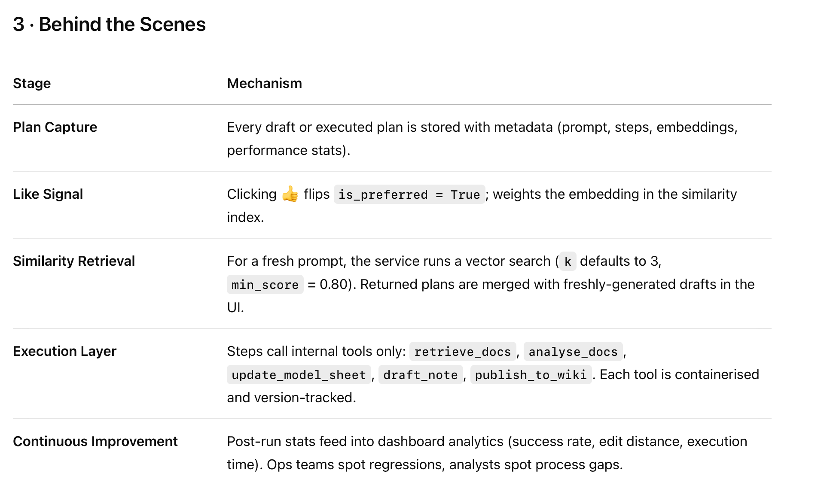Viewport: 830px width, 504px height.
Task: Click the is_preferred = True code snippet
Action: pyautogui.click(x=409, y=194)
